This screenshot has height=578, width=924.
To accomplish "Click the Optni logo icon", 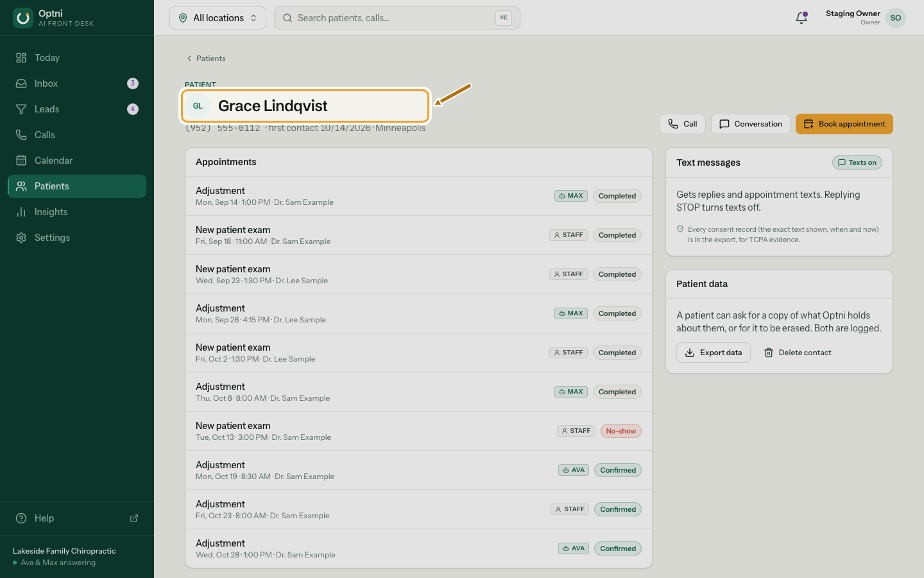I will (x=23, y=18).
